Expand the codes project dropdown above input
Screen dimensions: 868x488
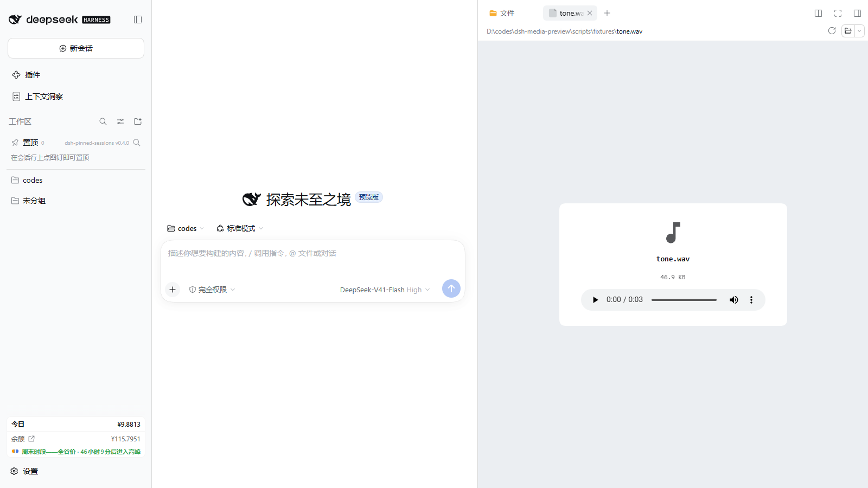click(x=186, y=228)
